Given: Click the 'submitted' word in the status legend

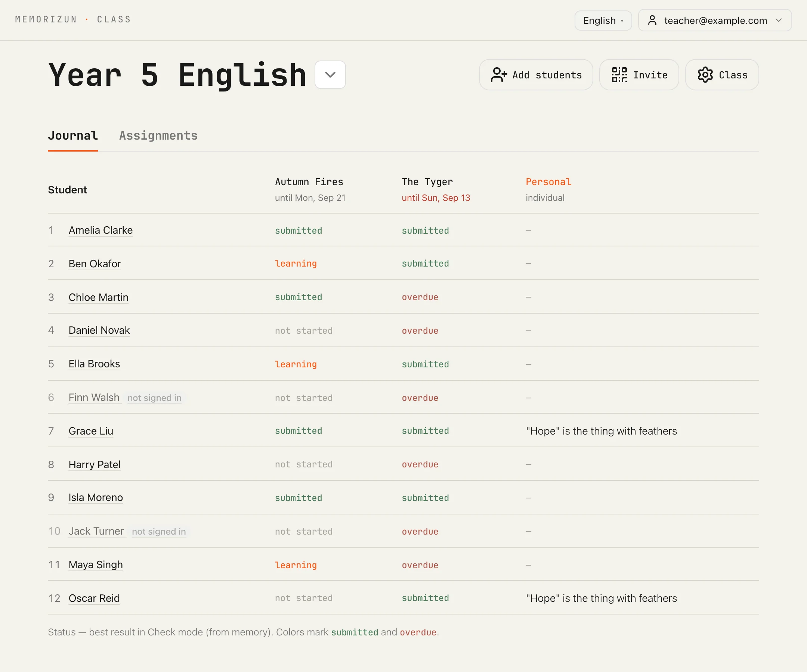Looking at the screenshot, I should pyautogui.click(x=354, y=632).
